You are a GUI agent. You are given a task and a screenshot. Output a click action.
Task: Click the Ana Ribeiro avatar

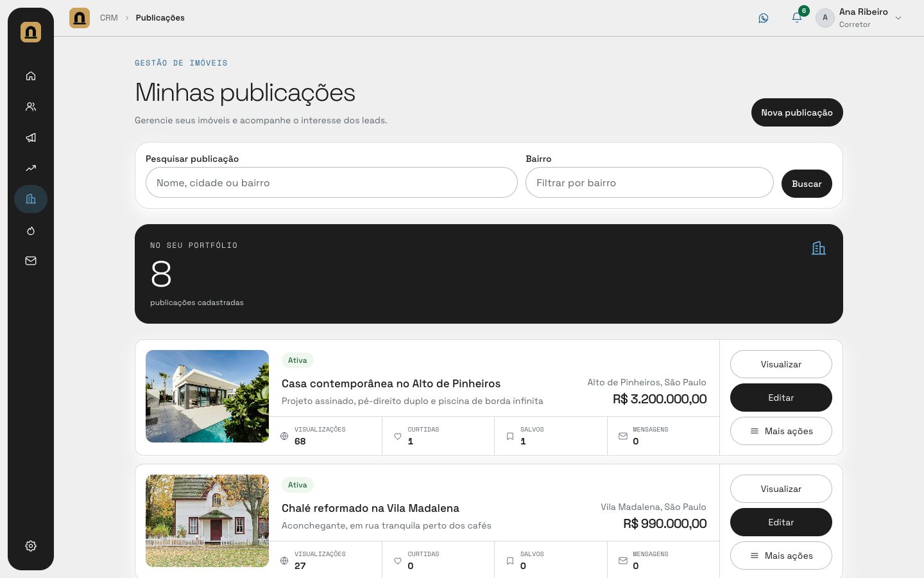click(x=825, y=18)
